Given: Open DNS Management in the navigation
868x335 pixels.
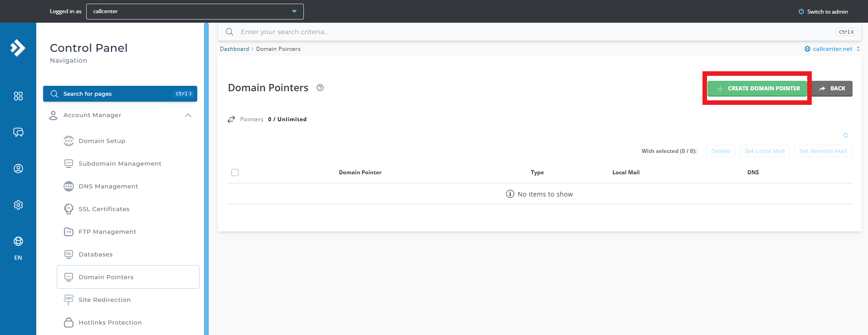Looking at the screenshot, I should click(108, 187).
